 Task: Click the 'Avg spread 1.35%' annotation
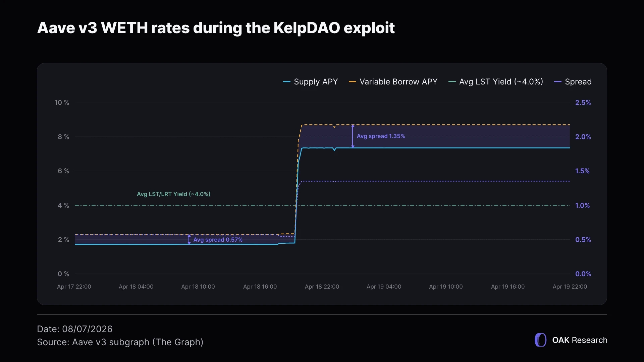(x=381, y=136)
